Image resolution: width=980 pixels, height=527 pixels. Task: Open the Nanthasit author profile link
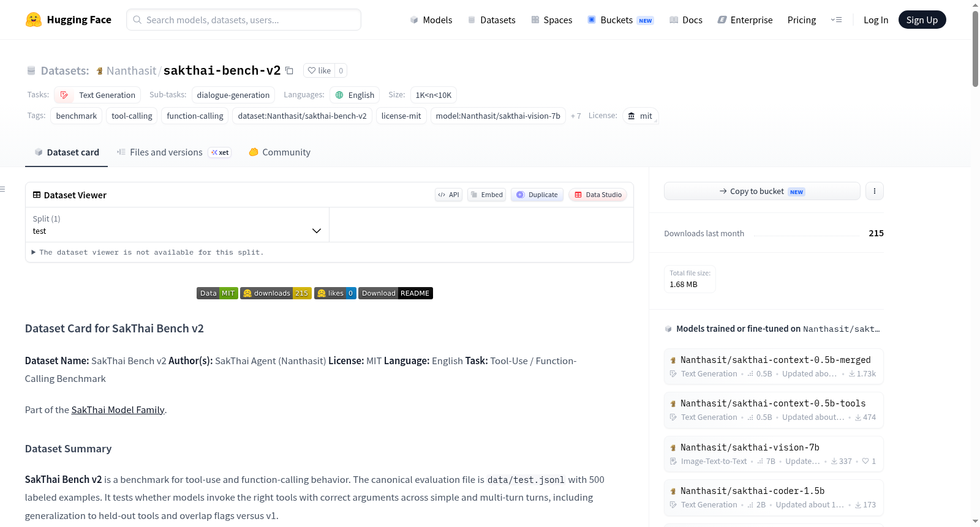pos(131,70)
